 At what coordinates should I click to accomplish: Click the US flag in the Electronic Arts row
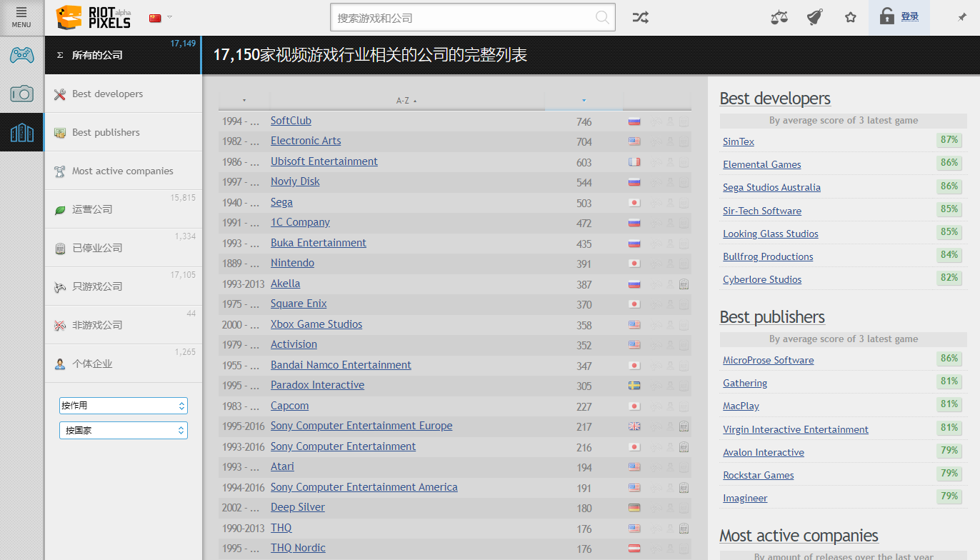634,141
